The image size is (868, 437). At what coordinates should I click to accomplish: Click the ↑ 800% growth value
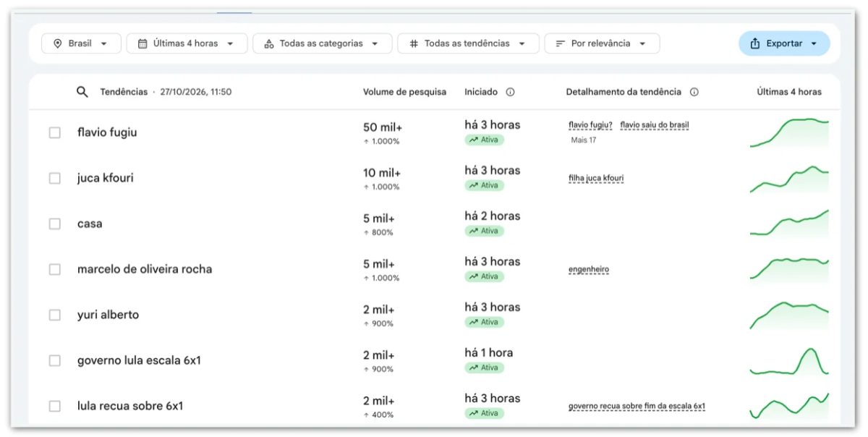[378, 232]
